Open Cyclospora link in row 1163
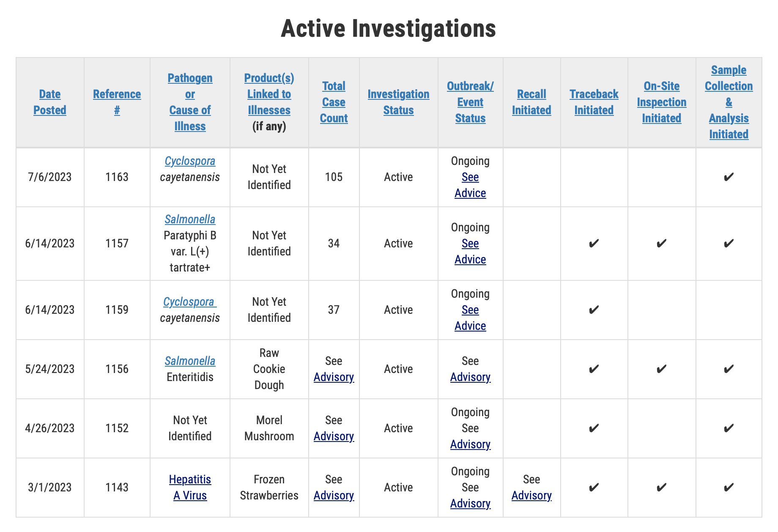778x532 pixels. 190,161
